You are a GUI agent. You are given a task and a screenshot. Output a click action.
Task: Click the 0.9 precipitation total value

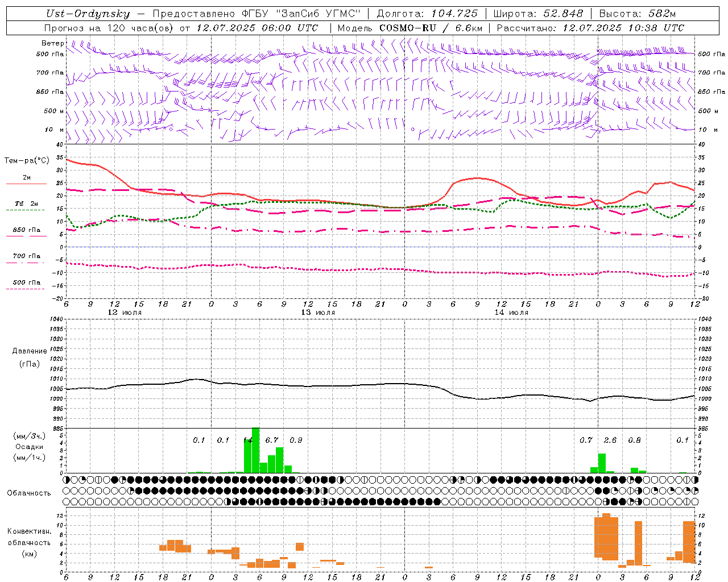click(296, 440)
